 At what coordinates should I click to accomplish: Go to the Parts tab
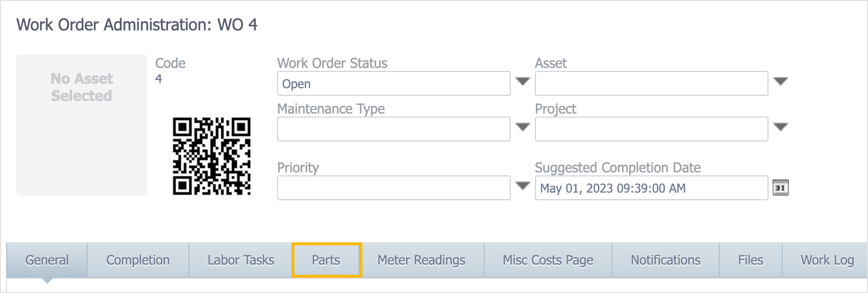(326, 260)
